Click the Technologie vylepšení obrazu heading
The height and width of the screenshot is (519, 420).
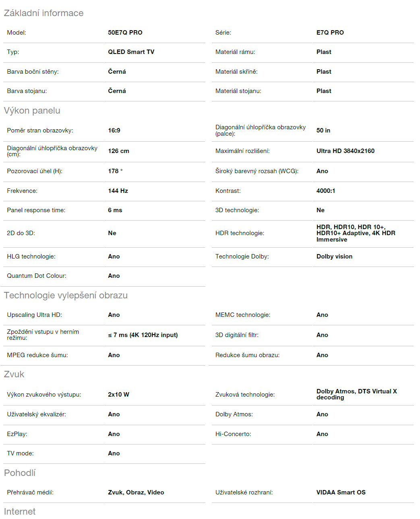click(x=66, y=295)
